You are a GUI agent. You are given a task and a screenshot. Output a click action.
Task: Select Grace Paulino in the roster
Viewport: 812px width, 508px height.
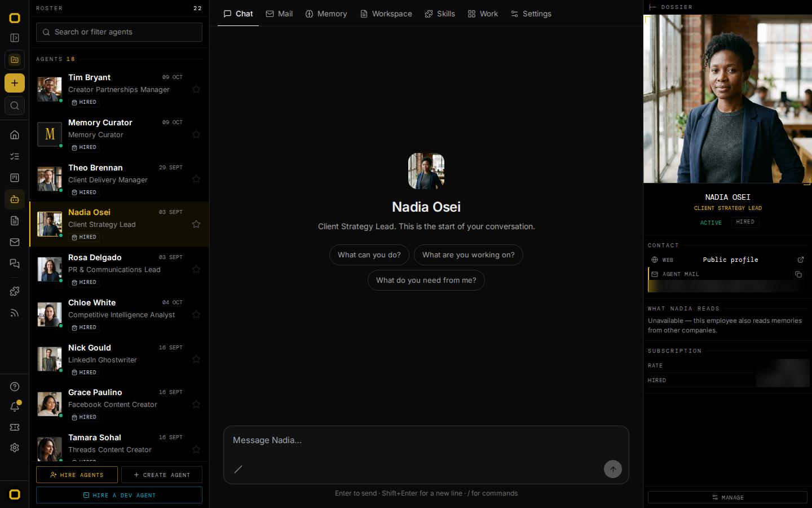(119, 404)
